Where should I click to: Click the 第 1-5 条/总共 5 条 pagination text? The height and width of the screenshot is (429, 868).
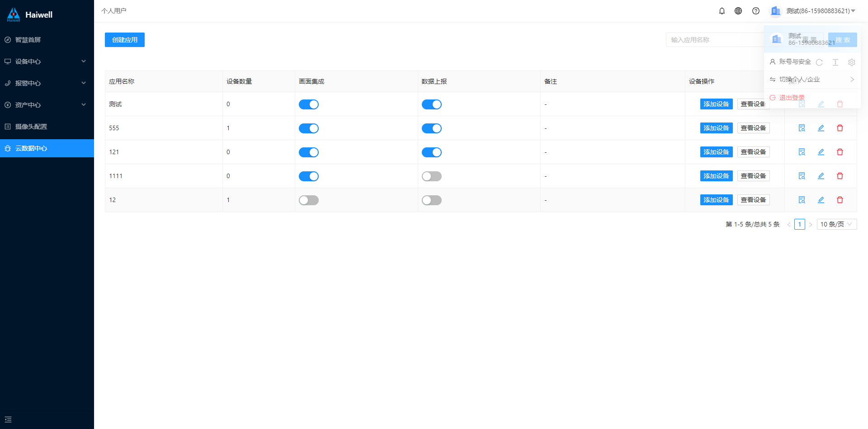753,224
